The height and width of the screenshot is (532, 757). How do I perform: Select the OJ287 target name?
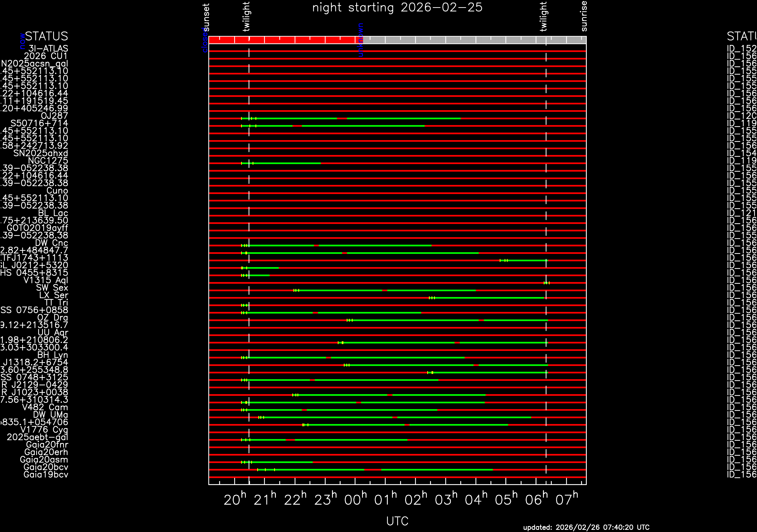(x=54, y=116)
